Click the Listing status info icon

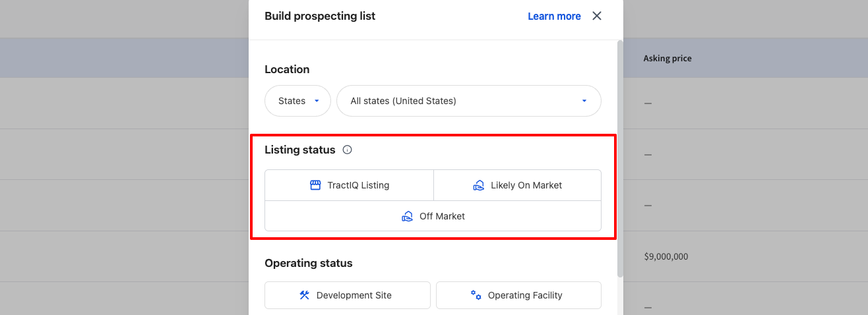click(x=348, y=150)
